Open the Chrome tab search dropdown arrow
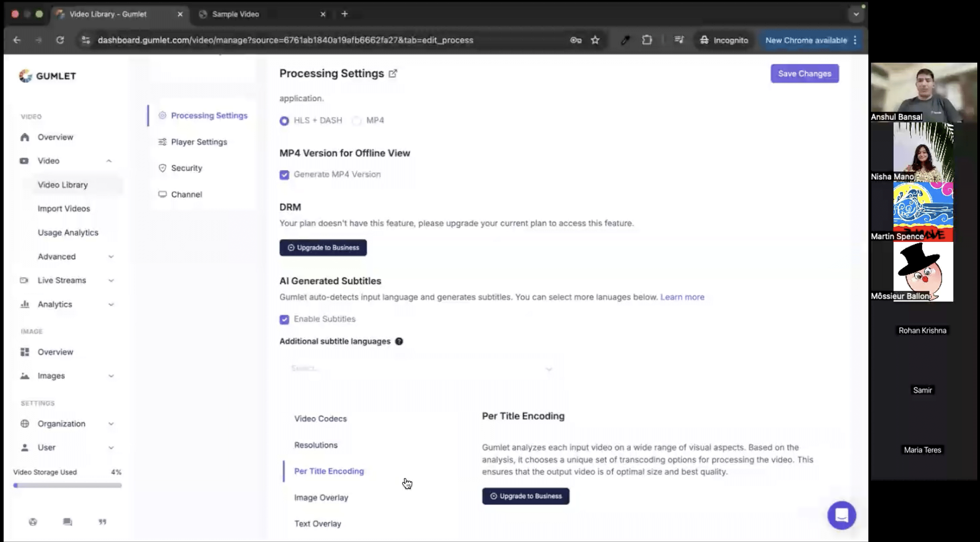 coord(856,14)
